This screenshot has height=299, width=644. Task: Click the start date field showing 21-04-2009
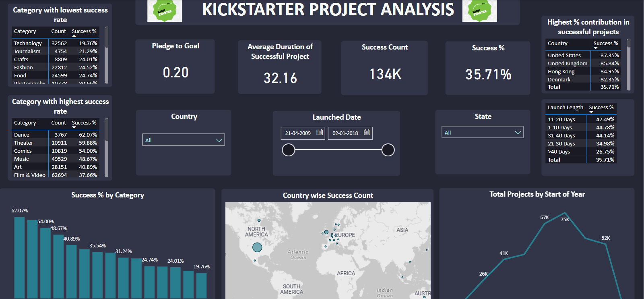[x=298, y=133]
